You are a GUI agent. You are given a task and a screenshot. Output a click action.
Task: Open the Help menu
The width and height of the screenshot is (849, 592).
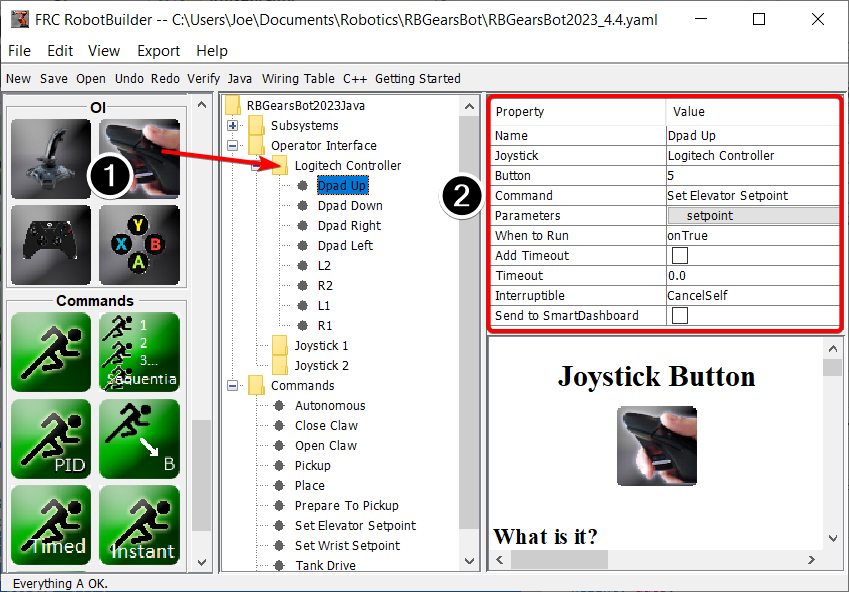tap(212, 51)
